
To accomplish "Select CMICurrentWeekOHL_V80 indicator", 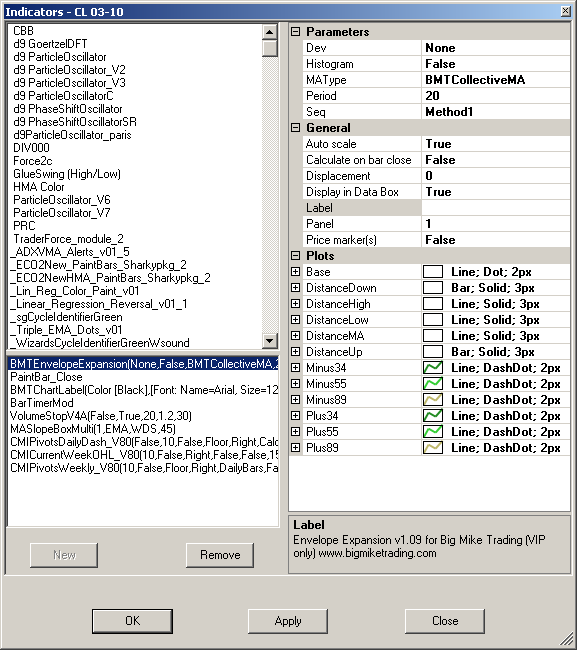I will (143, 455).
